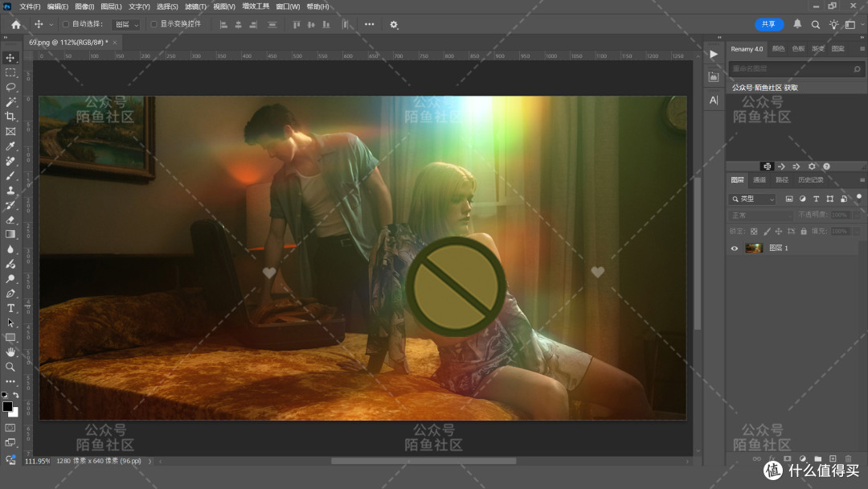The width and height of the screenshot is (868, 489).
Task: Click the 3D mode gear options button
Action: pos(394,24)
